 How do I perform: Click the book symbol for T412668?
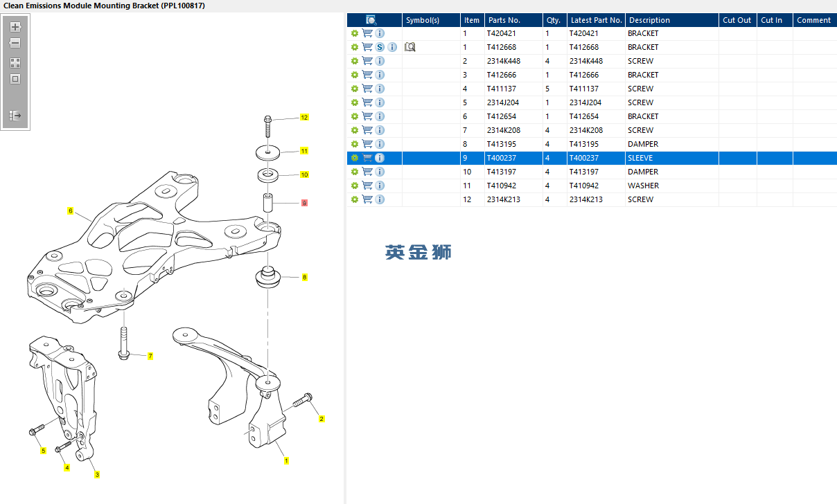click(410, 47)
